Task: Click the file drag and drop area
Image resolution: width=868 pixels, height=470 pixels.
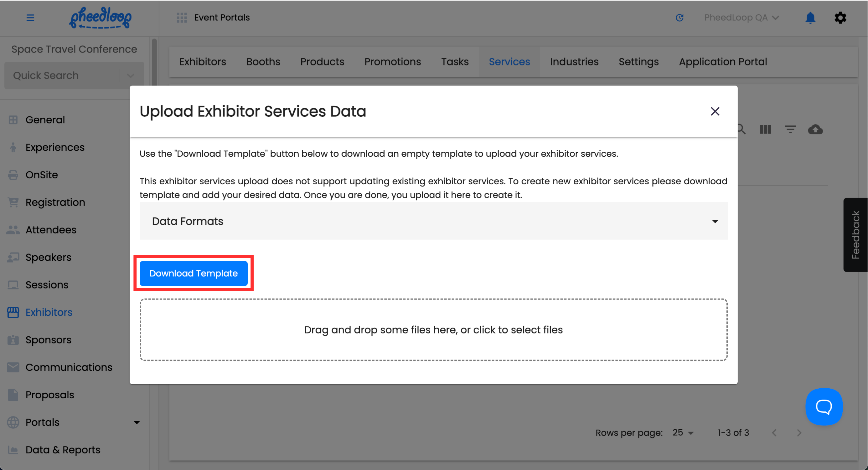Action: (x=433, y=330)
